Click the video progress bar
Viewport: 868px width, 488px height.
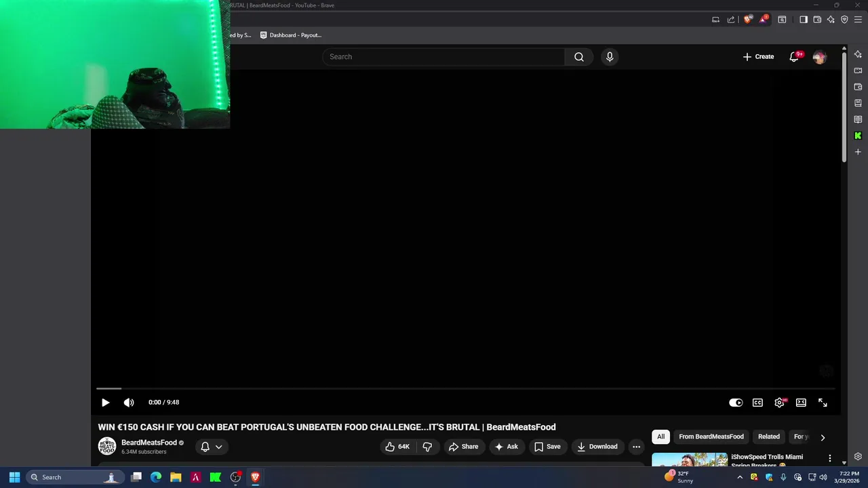[465, 388]
